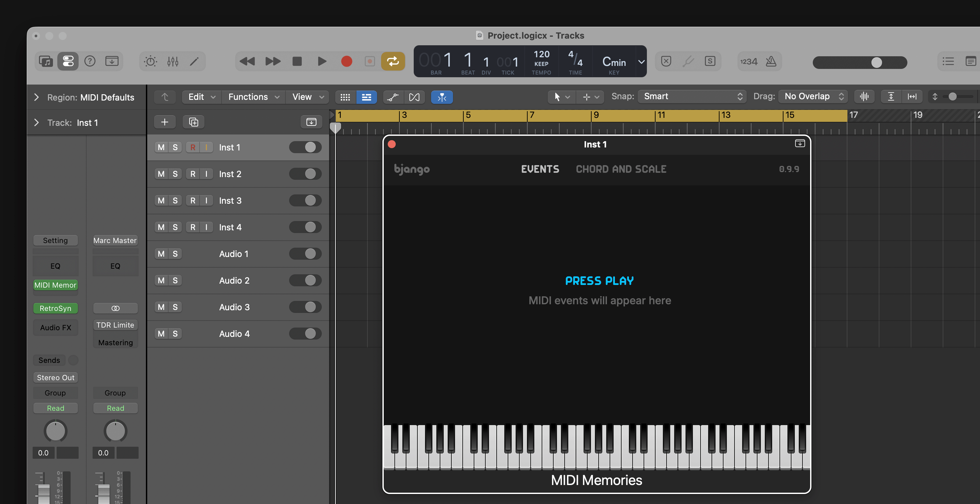Switch to the CHORD AND SCALE tab

click(621, 169)
